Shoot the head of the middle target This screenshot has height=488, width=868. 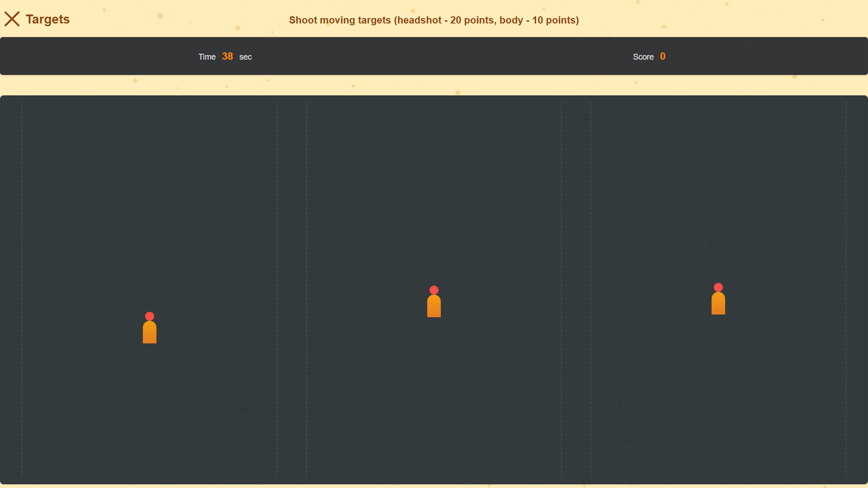click(434, 289)
